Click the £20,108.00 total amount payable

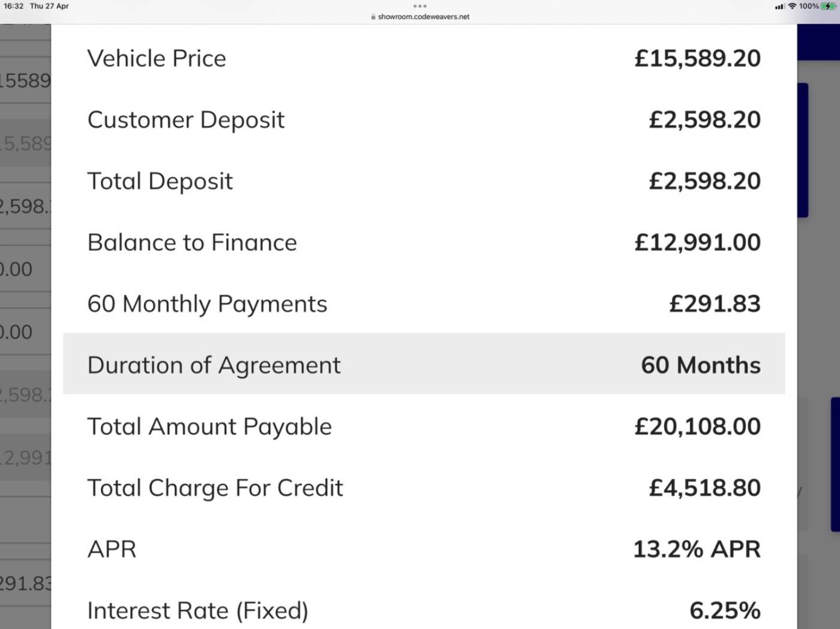click(697, 426)
